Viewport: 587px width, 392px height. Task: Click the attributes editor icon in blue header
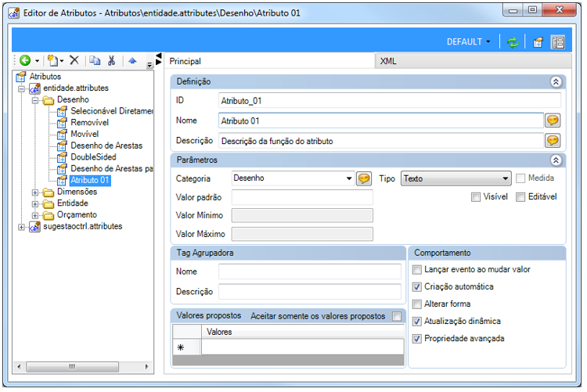tap(538, 42)
